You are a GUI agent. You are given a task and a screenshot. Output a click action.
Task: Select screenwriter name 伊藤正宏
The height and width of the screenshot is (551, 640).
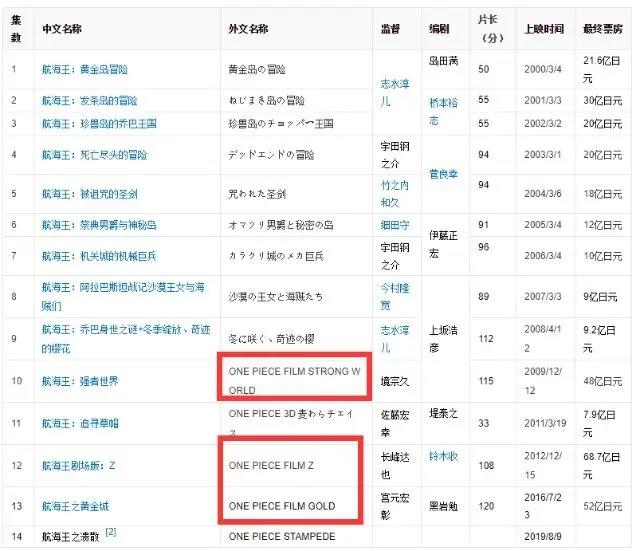point(443,244)
